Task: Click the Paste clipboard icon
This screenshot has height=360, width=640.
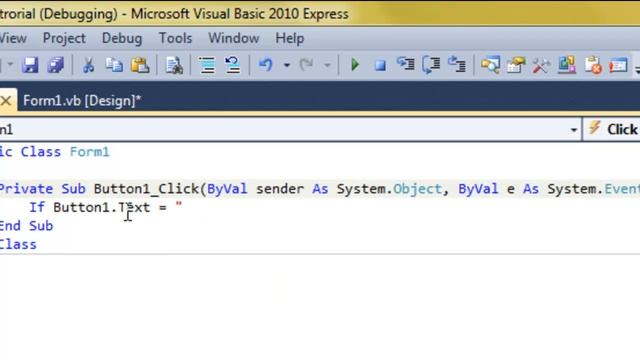Action: point(140,65)
